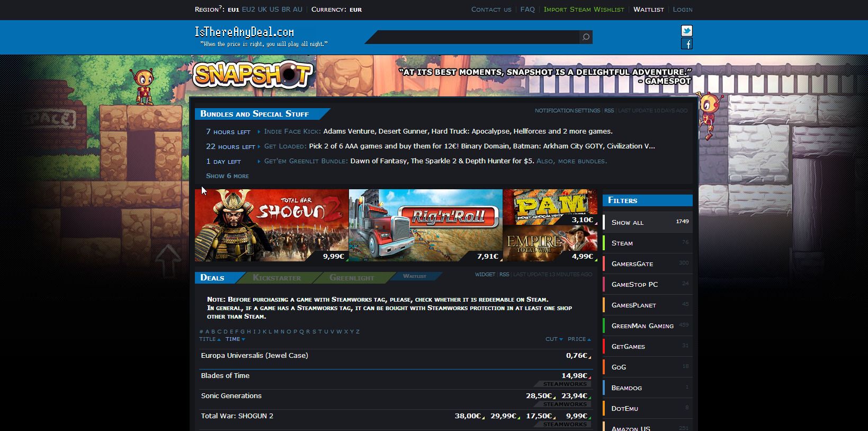The image size is (868, 431).
Task: Toggle GetGames filter
Action: coord(647,346)
